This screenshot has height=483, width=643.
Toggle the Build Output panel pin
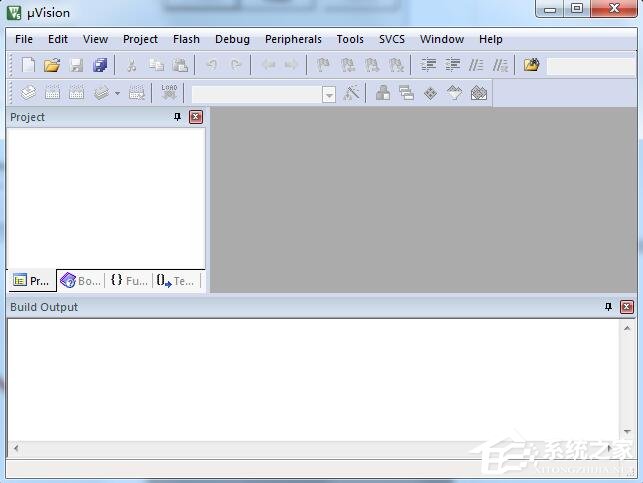(608, 307)
